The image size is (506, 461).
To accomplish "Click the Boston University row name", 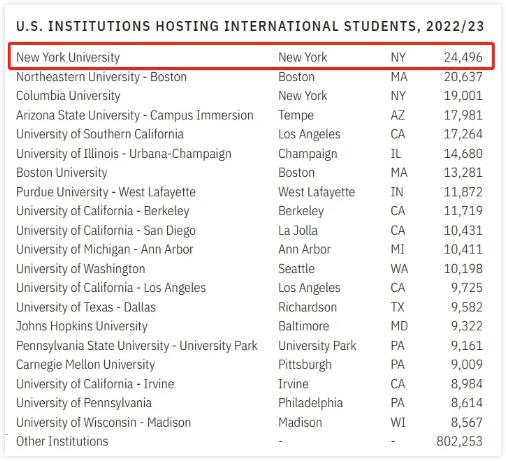I will coord(62,173).
